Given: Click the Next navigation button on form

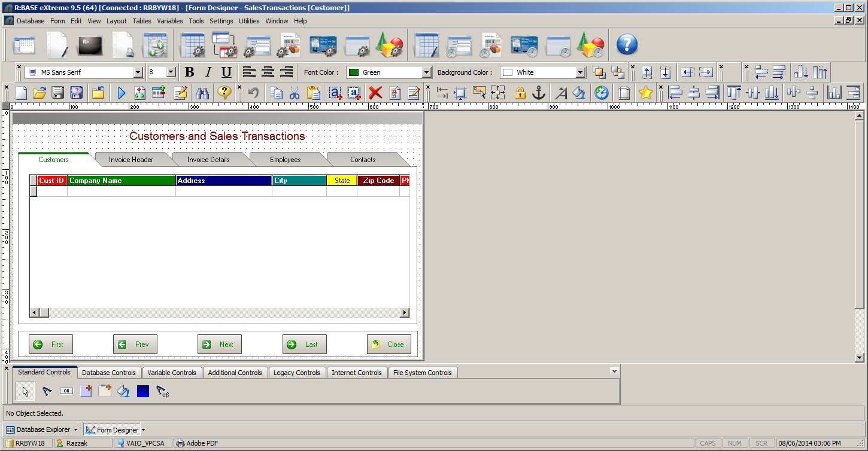Looking at the screenshot, I should [220, 345].
